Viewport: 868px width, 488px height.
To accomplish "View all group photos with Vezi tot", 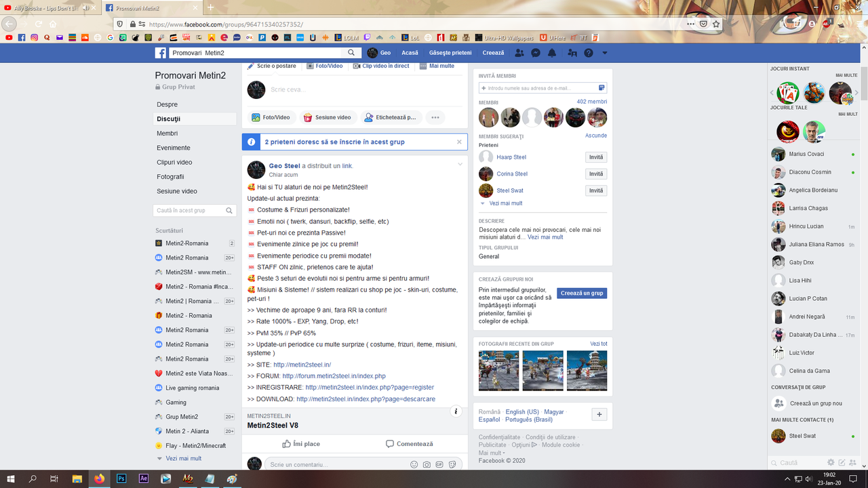I will click(x=599, y=344).
